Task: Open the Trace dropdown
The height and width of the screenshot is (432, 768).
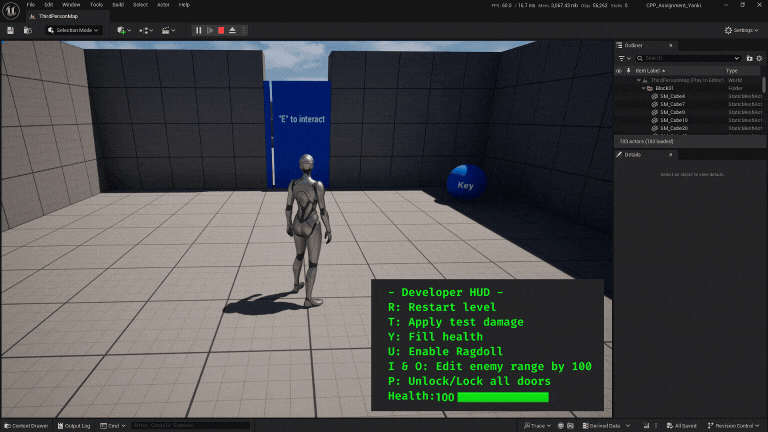Action: [x=537, y=426]
